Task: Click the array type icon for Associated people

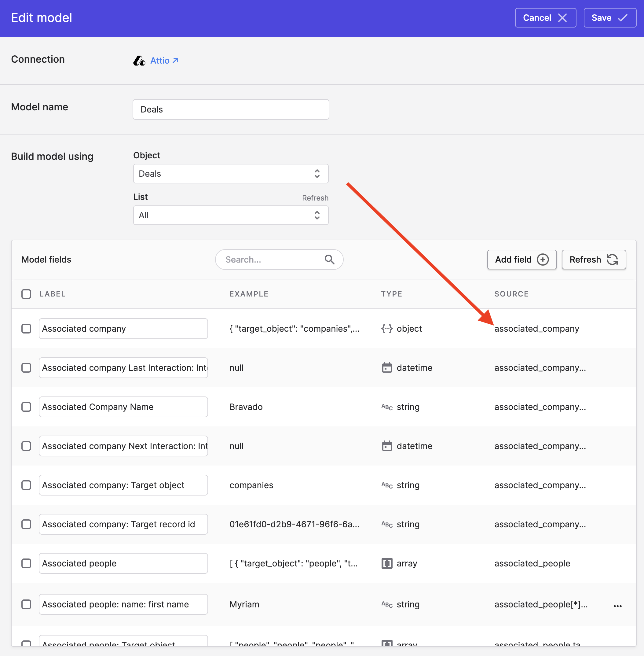Action: (x=386, y=563)
